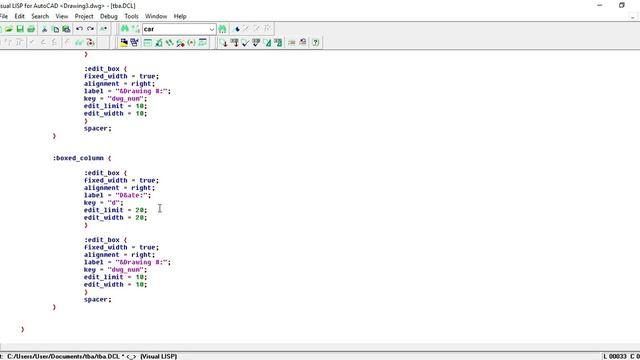The height and width of the screenshot is (360, 640).
Task: Open the Replace toolbar icon
Action: pos(136,29)
